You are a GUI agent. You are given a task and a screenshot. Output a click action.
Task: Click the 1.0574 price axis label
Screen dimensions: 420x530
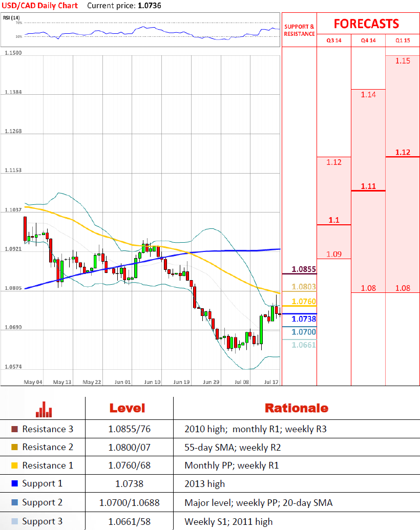pyautogui.click(x=13, y=367)
